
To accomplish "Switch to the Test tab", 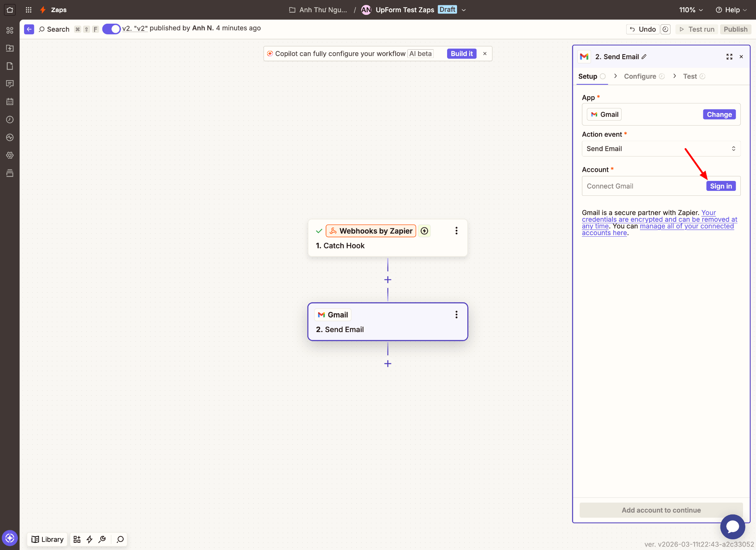I will pyautogui.click(x=694, y=76).
